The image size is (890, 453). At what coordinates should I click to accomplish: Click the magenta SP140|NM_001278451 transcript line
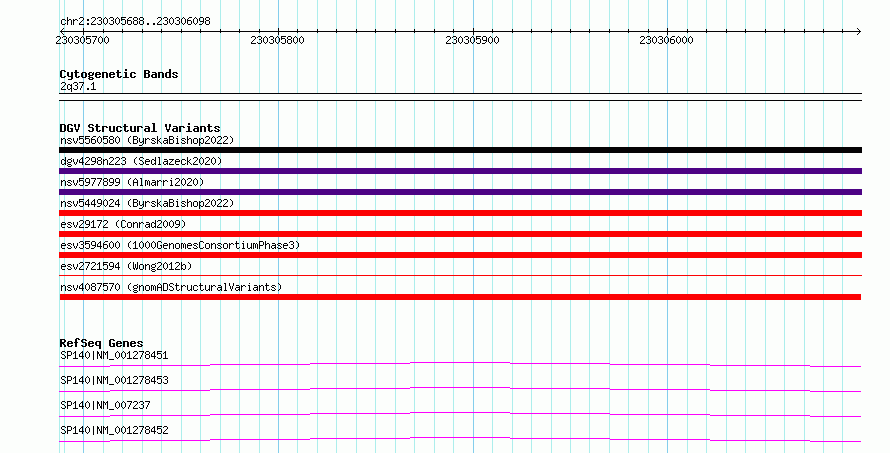[460, 364]
